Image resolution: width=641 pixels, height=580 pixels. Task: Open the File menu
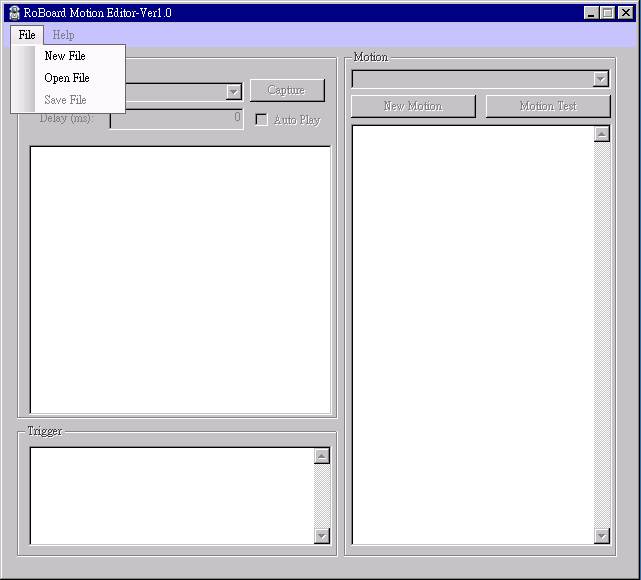pyautogui.click(x=27, y=35)
